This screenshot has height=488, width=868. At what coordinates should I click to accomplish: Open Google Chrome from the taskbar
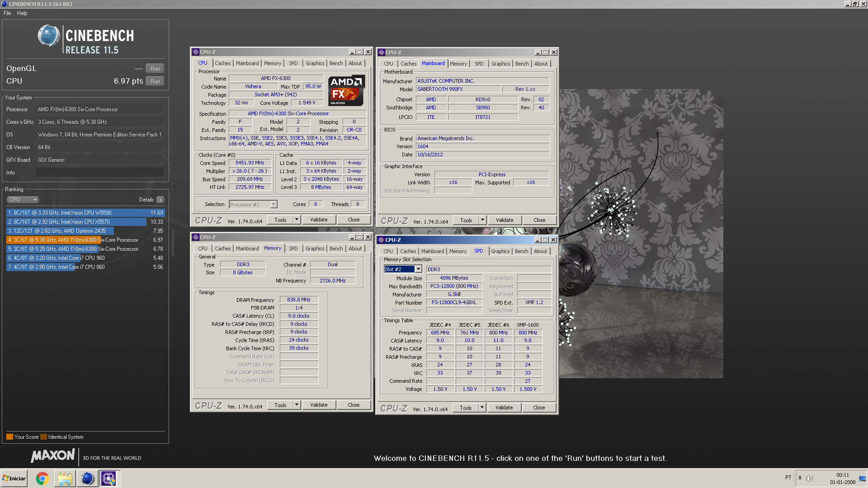[x=42, y=478]
